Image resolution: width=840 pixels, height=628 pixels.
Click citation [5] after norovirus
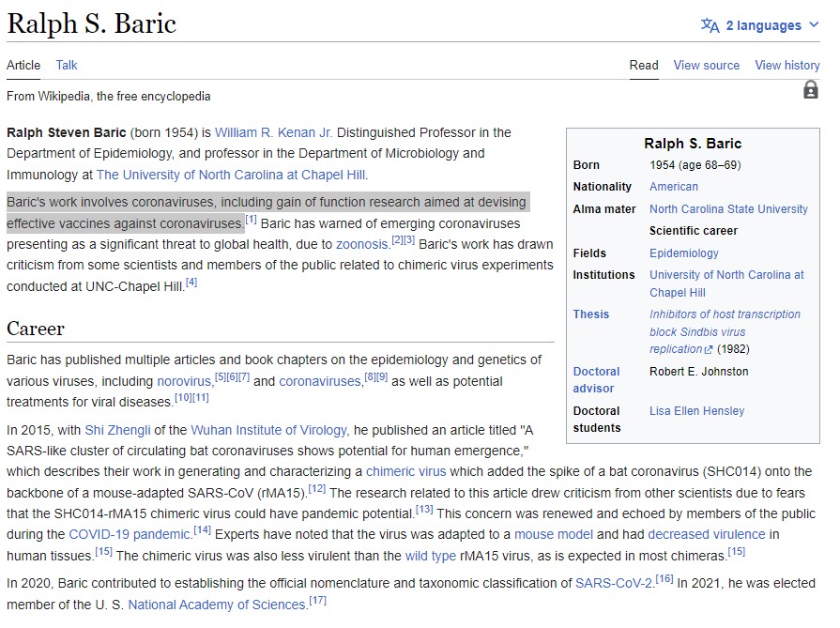pos(221,376)
